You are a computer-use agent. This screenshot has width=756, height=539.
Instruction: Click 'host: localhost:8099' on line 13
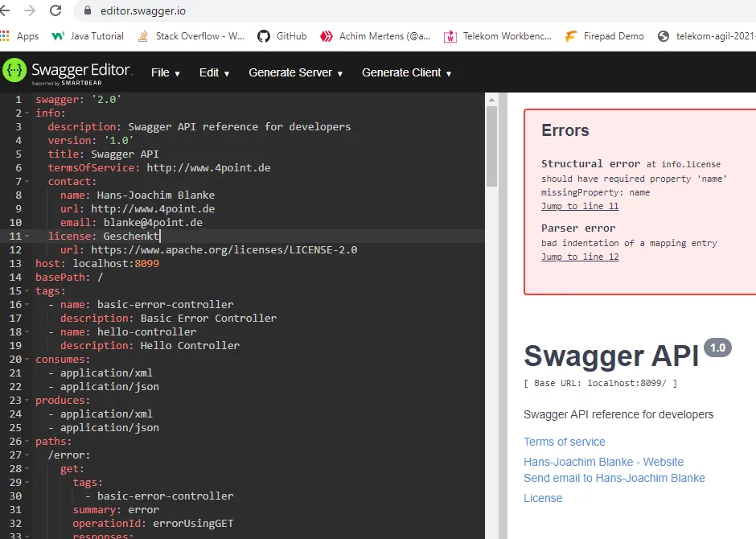click(x=97, y=264)
